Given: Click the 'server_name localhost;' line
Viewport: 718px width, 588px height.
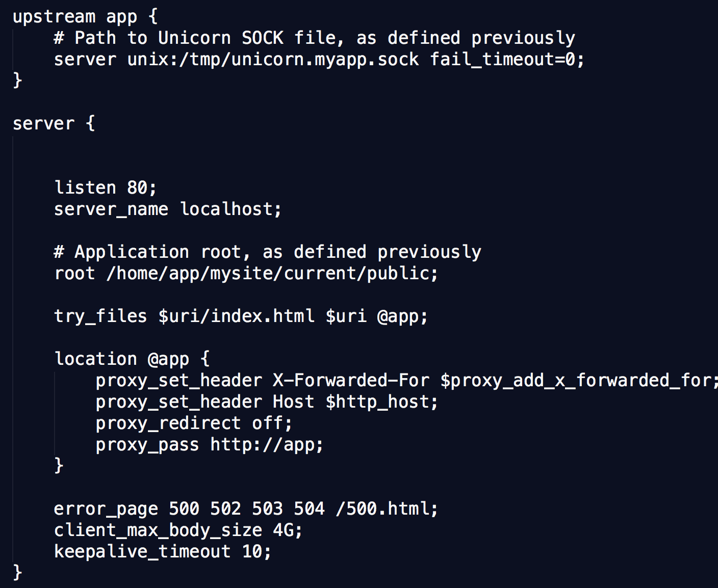Looking at the screenshot, I should coord(168,209).
